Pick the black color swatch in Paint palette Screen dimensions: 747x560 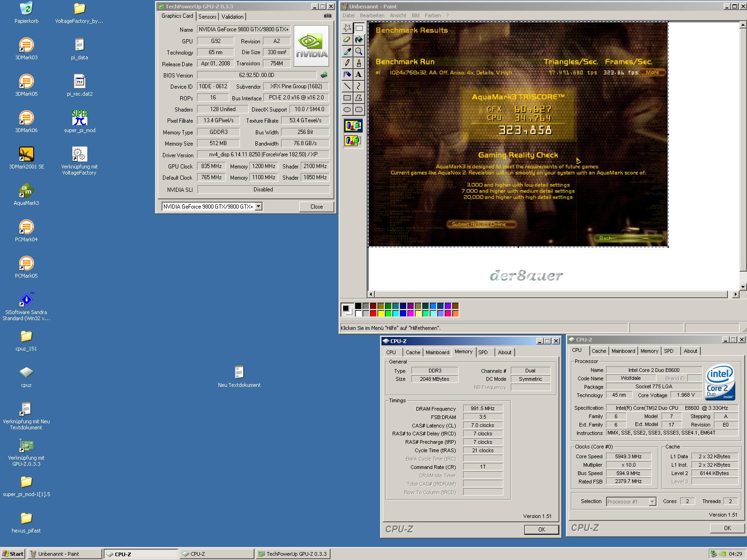358,306
